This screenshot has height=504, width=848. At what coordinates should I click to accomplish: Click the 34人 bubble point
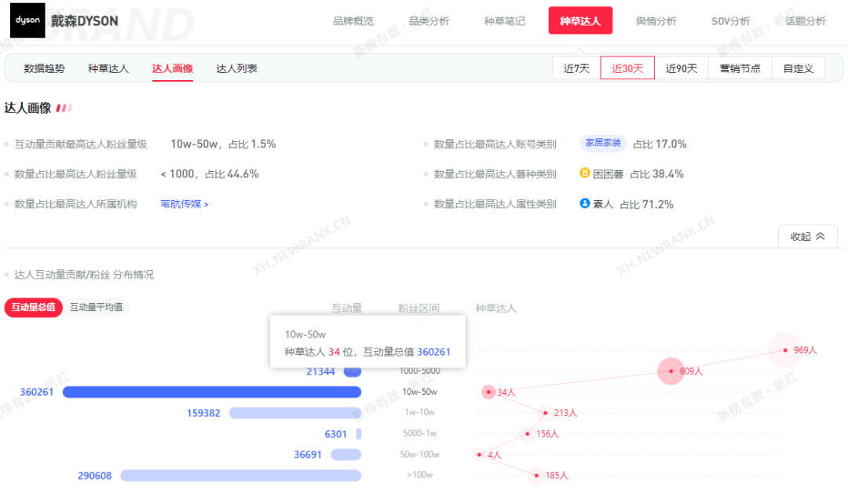click(488, 392)
